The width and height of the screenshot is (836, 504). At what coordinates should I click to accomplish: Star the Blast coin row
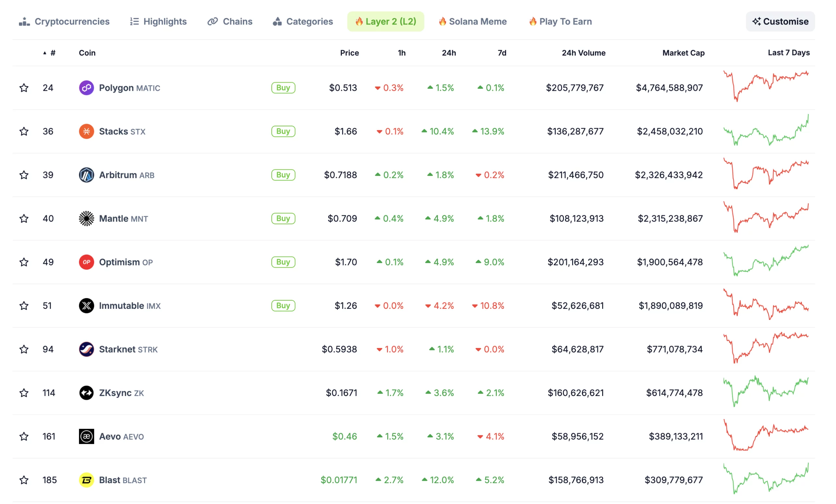click(24, 480)
